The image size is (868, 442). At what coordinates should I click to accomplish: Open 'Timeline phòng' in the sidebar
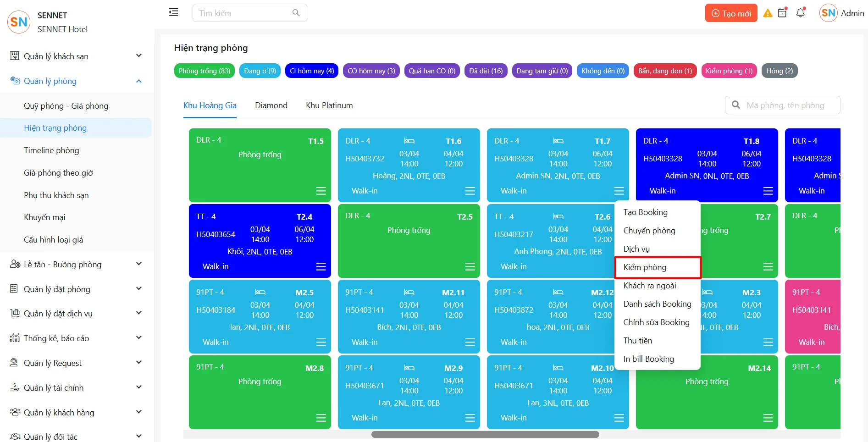click(51, 150)
